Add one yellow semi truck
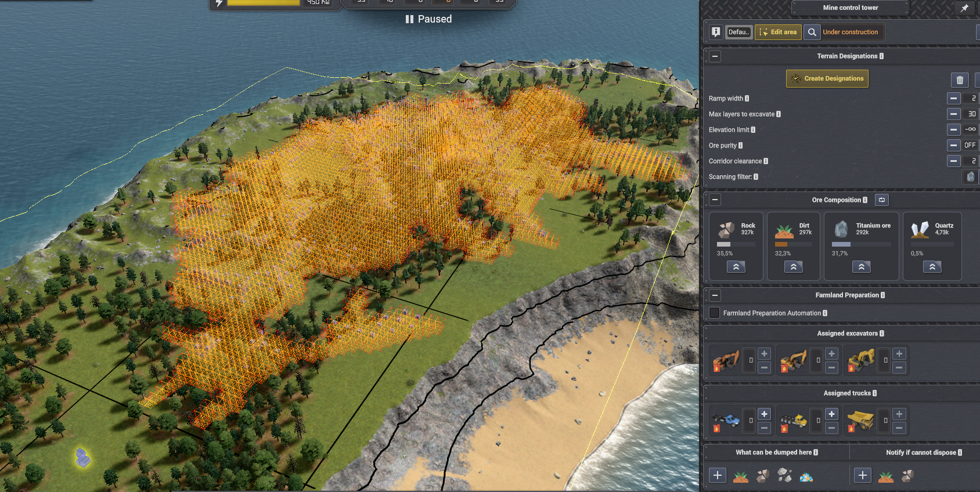The width and height of the screenshot is (980, 492). (x=831, y=414)
